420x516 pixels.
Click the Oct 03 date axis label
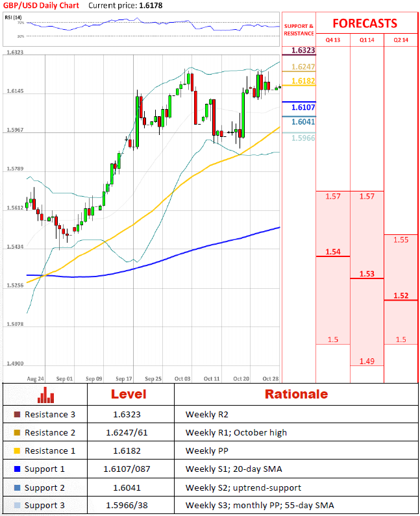click(x=182, y=379)
